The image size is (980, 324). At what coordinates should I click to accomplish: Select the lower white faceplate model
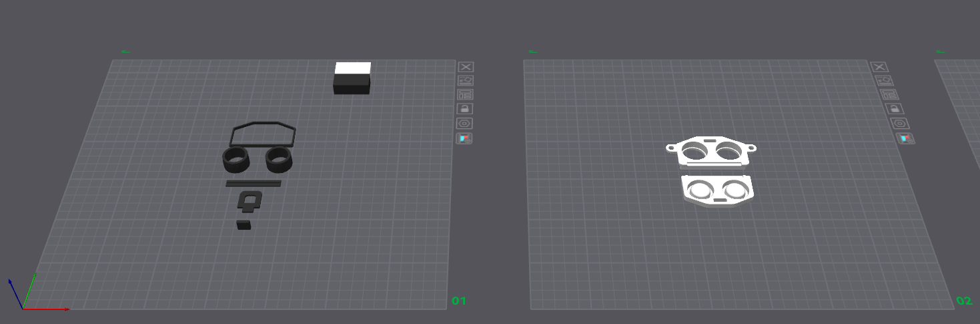click(x=717, y=191)
